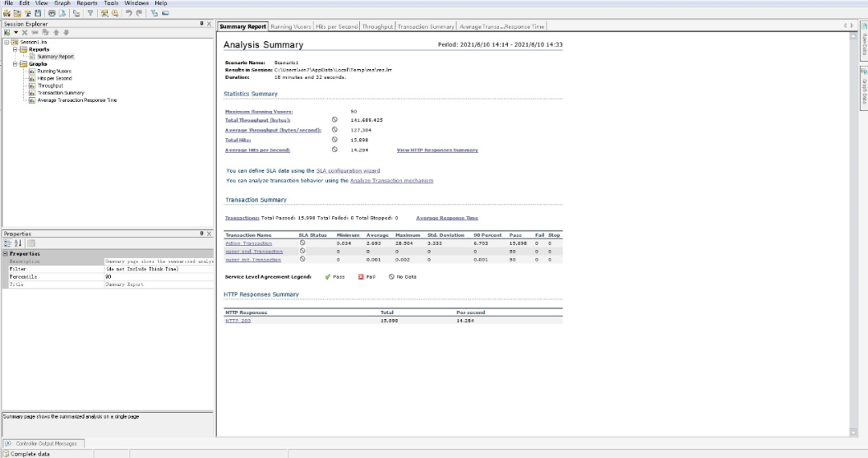Click the Add New Item icon in Session Explorer

click(6, 33)
